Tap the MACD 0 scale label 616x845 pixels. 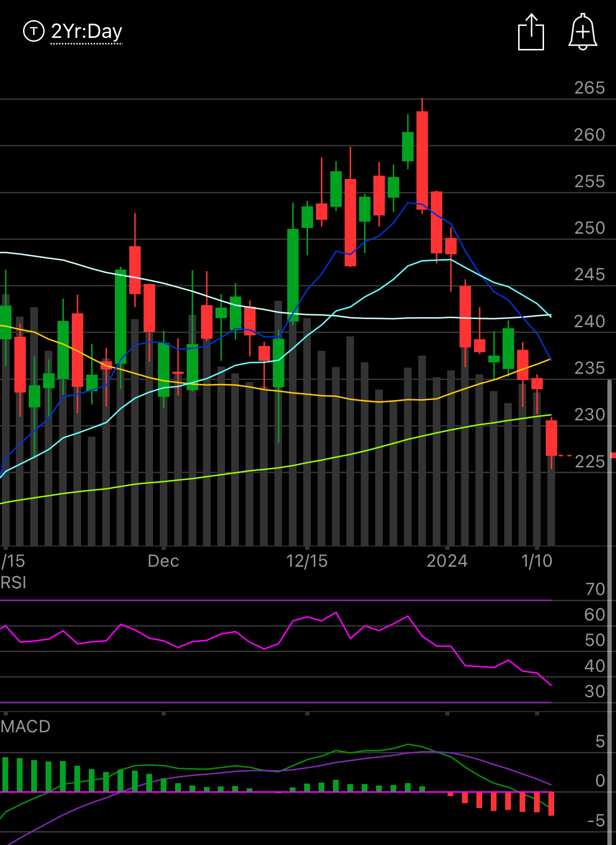pyautogui.click(x=600, y=781)
